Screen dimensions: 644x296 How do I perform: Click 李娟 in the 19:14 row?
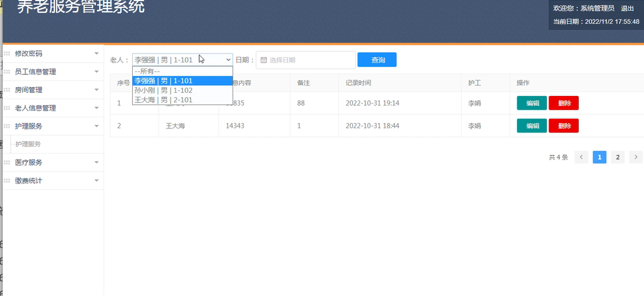pos(474,103)
